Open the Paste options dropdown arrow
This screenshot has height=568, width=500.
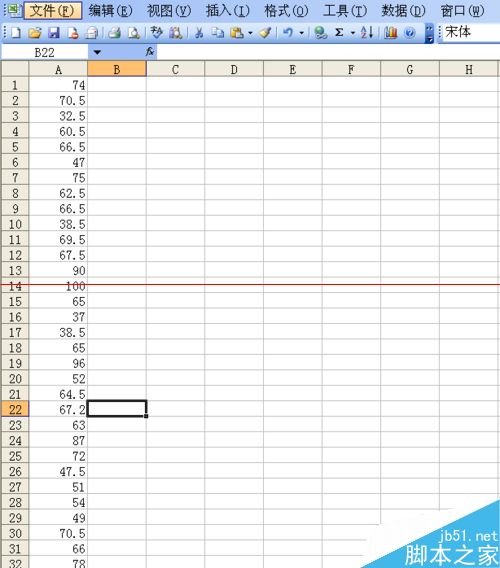(x=250, y=33)
